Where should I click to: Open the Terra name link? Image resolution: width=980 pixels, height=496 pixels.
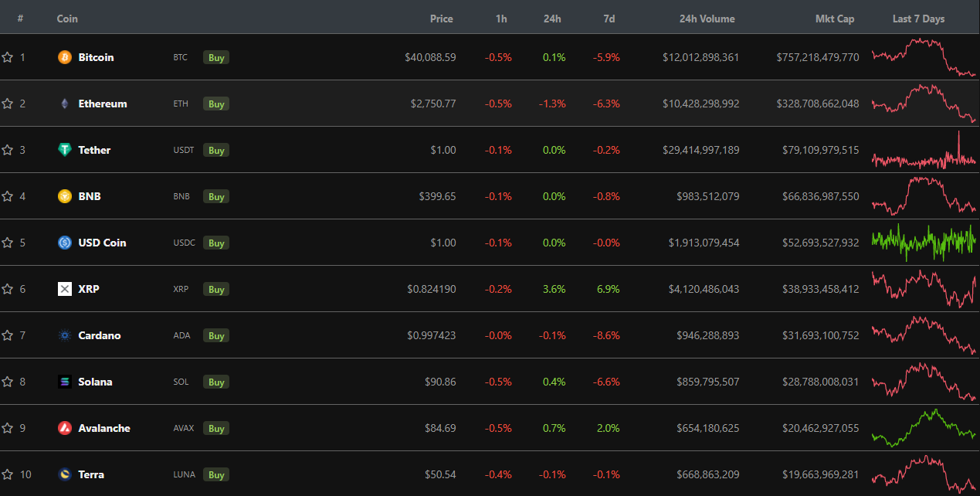click(x=91, y=474)
